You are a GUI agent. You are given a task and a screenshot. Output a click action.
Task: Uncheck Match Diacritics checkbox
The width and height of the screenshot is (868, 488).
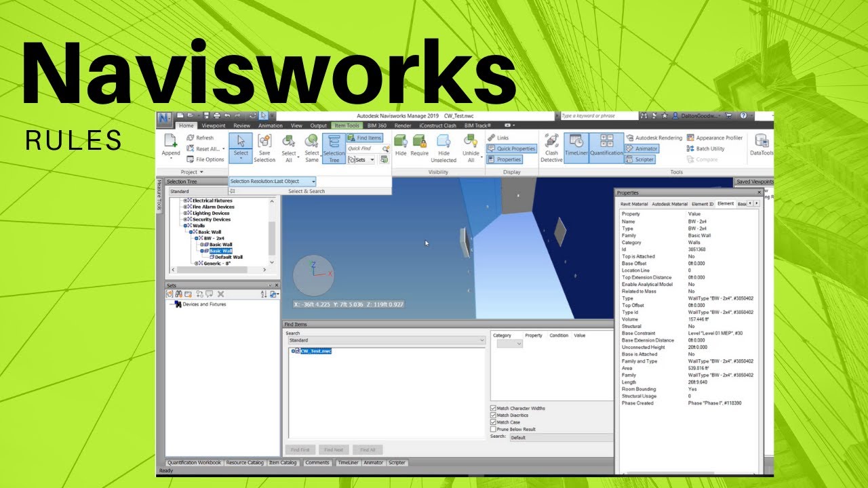pos(493,415)
